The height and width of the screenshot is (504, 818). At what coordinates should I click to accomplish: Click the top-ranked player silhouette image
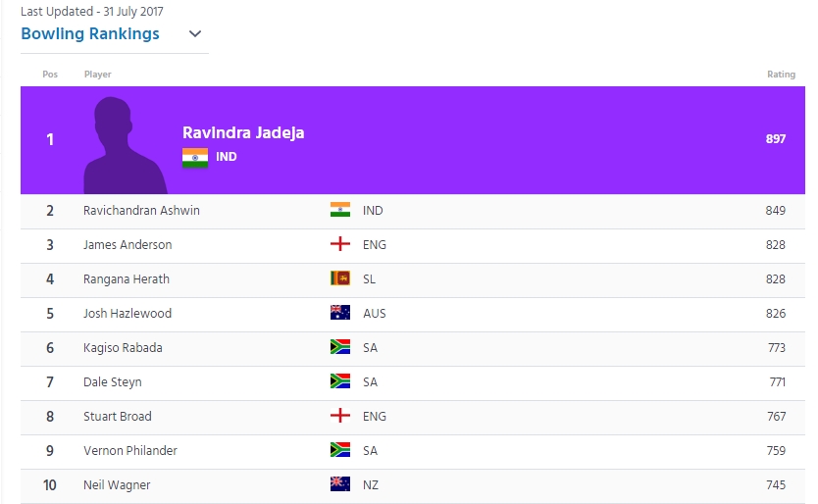click(125, 145)
